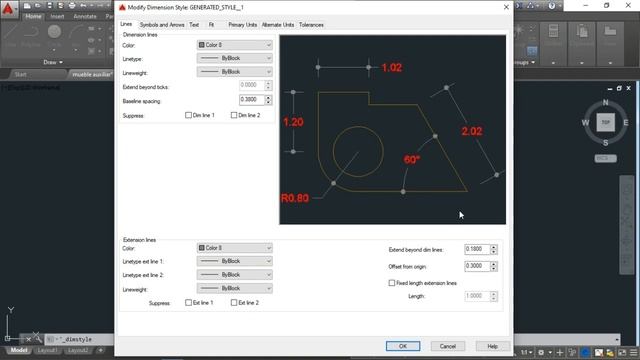Open Dimension lines Linetype dropdown

click(x=235, y=58)
